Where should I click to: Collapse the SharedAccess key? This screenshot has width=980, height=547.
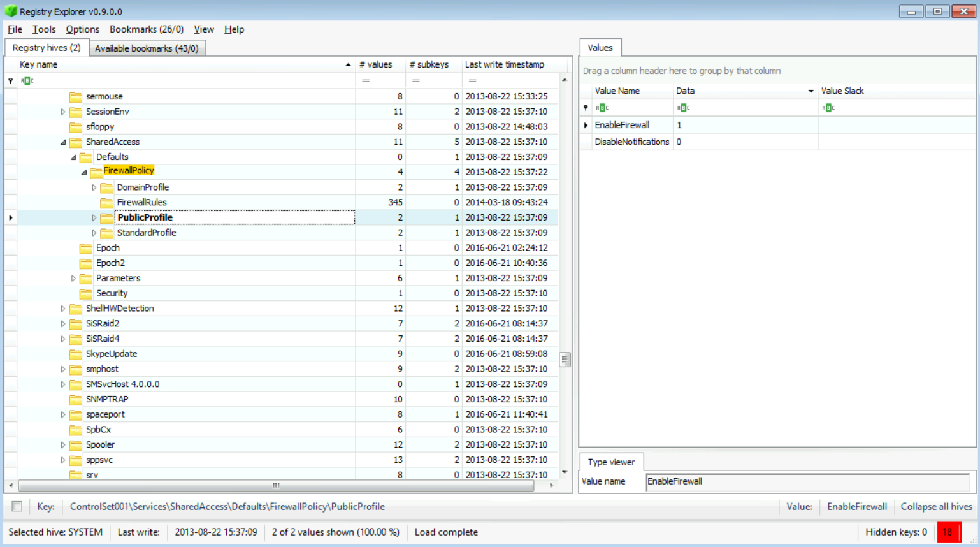point(63,142)
